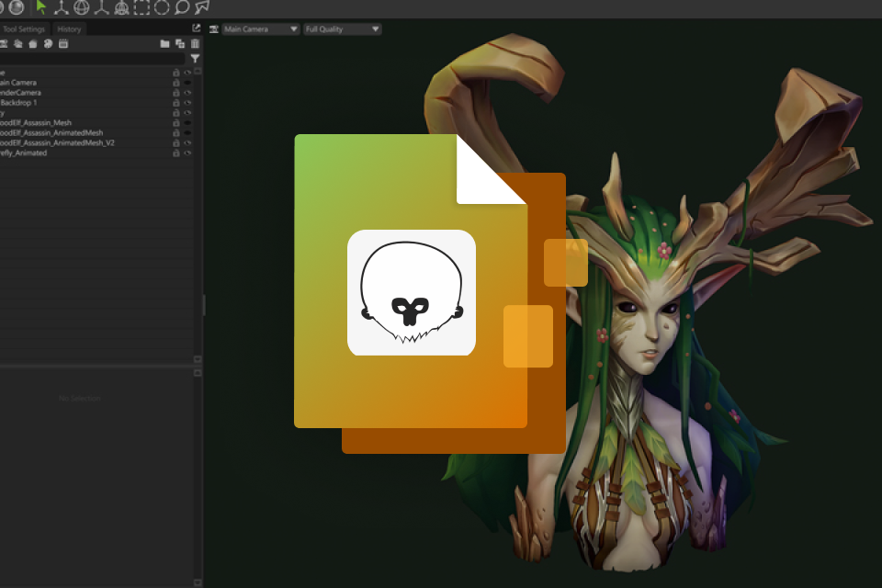
Task: Toggle visibility on the topmost scene row
Action: click(x=187, y=73)
